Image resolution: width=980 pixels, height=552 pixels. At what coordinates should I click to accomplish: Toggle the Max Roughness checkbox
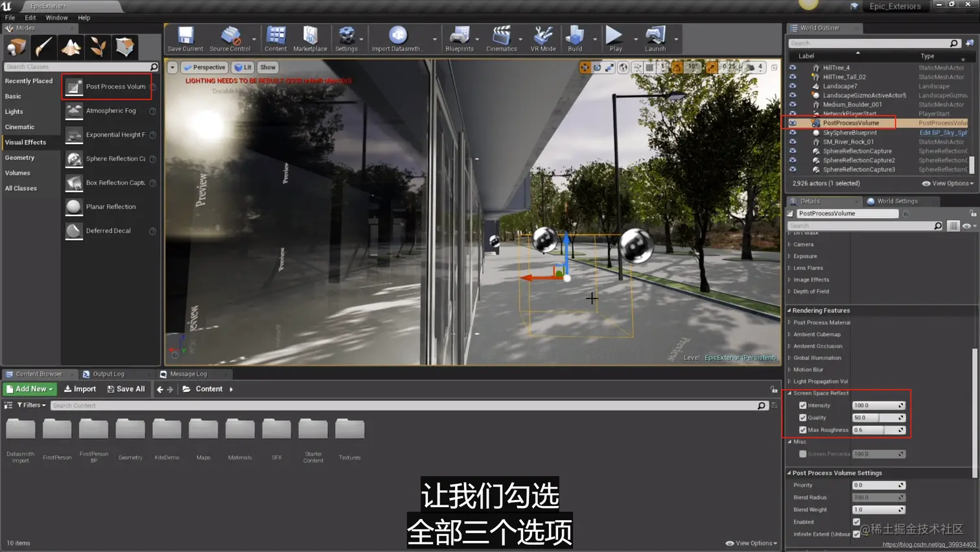click(803, 430)
